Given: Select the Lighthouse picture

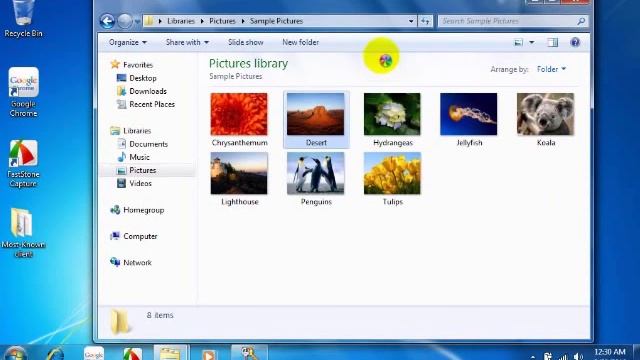Looking at the screenshot, I should pyautogui.click(x=239, y=178).
